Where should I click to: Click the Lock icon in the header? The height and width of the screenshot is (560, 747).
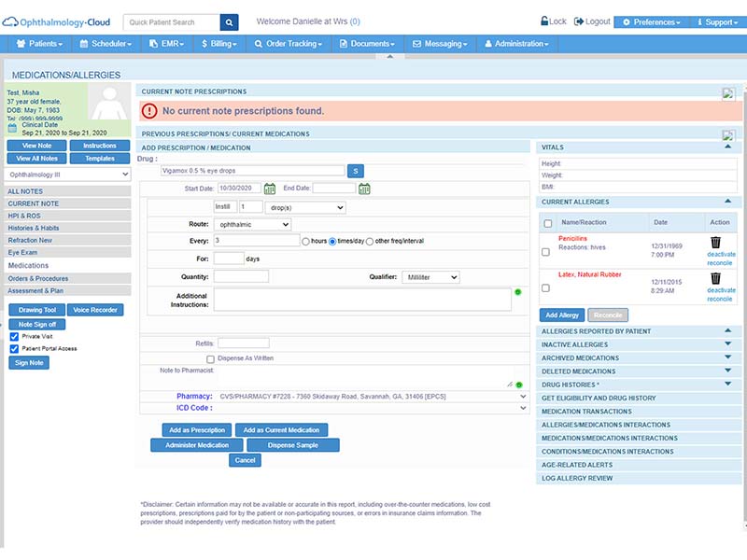[543, 19]
